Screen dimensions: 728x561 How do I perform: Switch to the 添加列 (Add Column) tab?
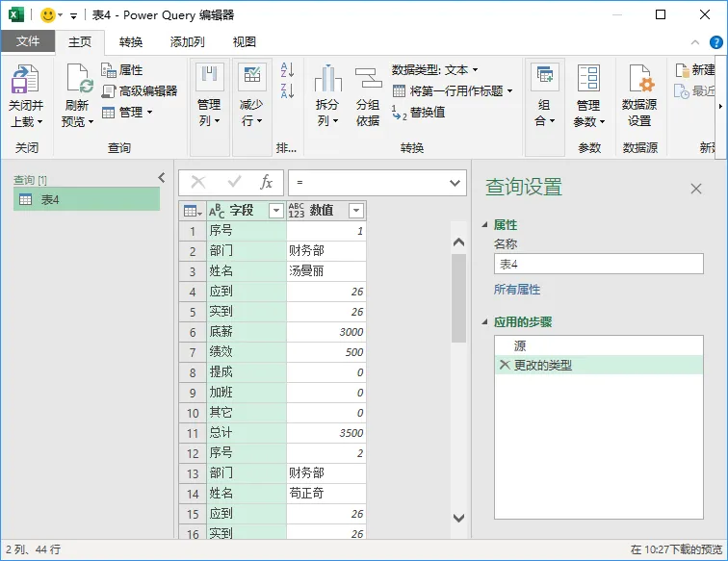point(187,42)
